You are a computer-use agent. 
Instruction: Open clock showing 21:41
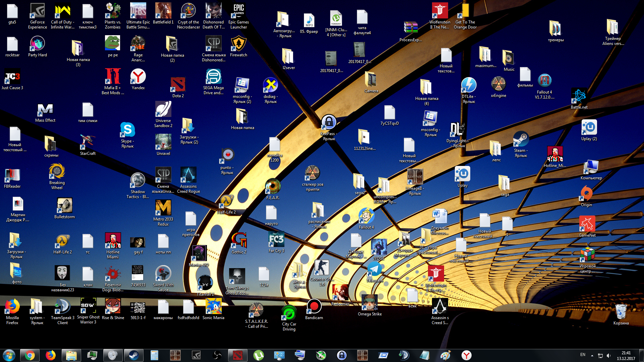coord(626,355)
